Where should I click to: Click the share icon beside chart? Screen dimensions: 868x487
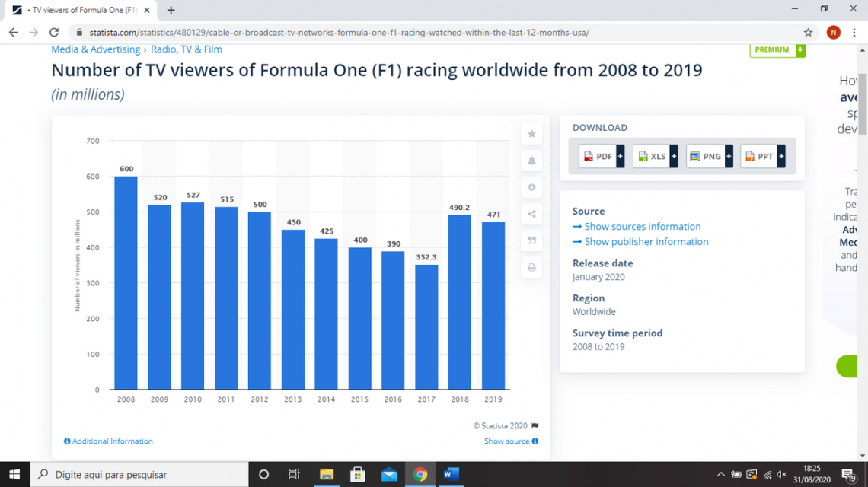click(531, 214)
